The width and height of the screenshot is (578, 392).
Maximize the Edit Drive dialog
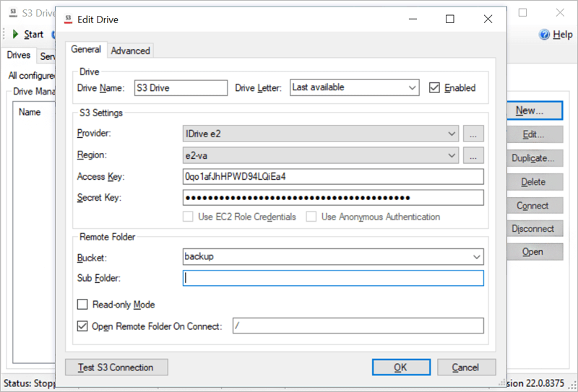[449, 19]
